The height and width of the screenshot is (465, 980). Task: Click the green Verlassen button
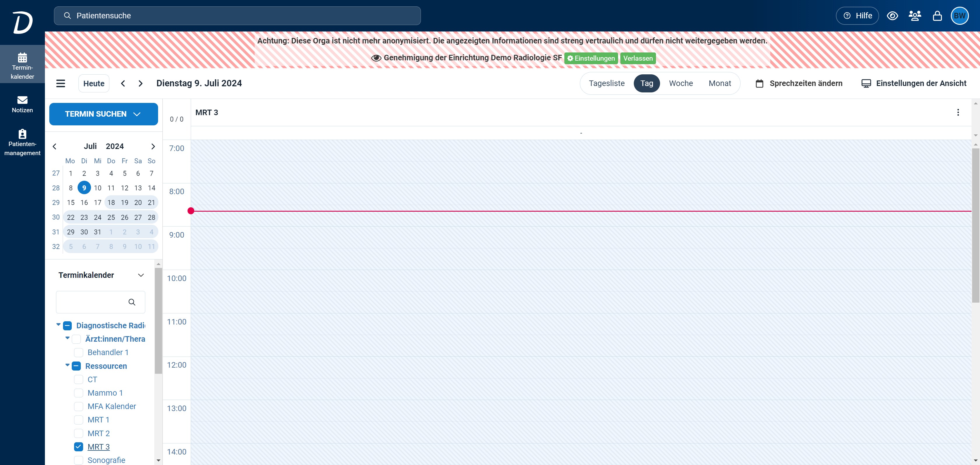point(638,58)
